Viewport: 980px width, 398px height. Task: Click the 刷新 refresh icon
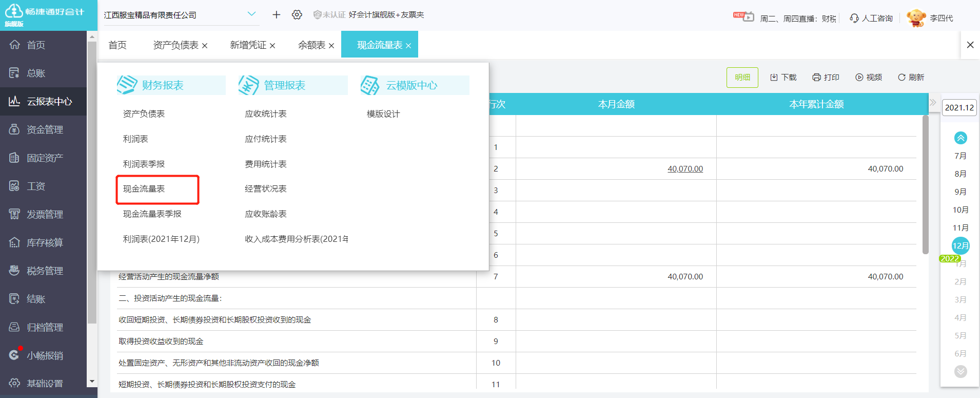[x=901, y=78]
